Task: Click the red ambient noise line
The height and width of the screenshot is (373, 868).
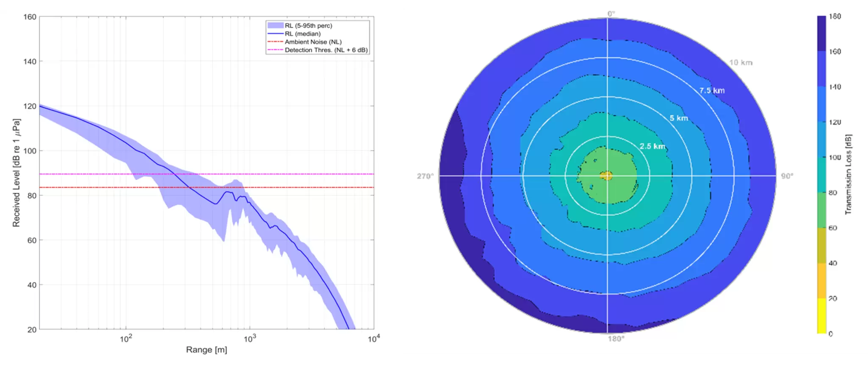Action: (x=207, y=187)
